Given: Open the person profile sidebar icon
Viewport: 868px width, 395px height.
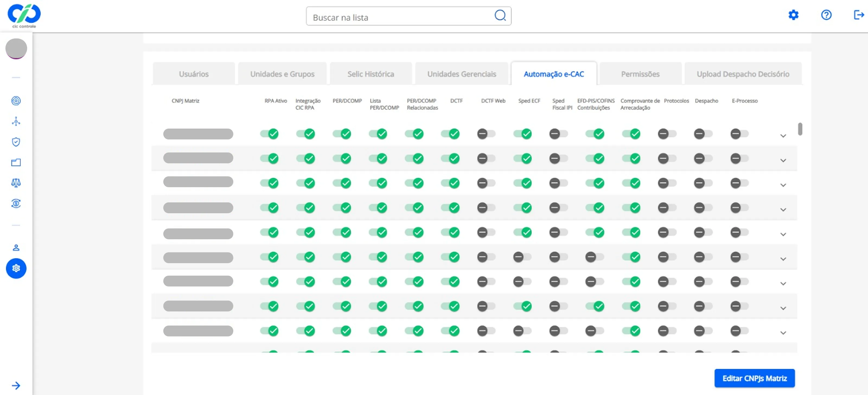Looking at the screenshot, I should point(16,248).
